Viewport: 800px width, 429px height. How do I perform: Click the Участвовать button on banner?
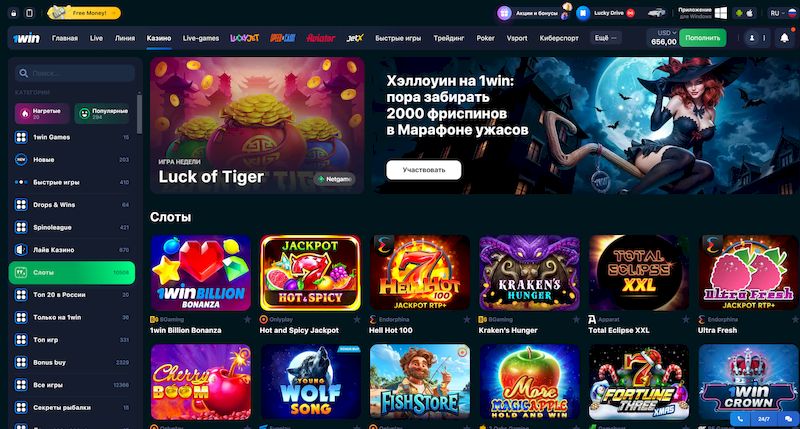click(x=423, y=170)
